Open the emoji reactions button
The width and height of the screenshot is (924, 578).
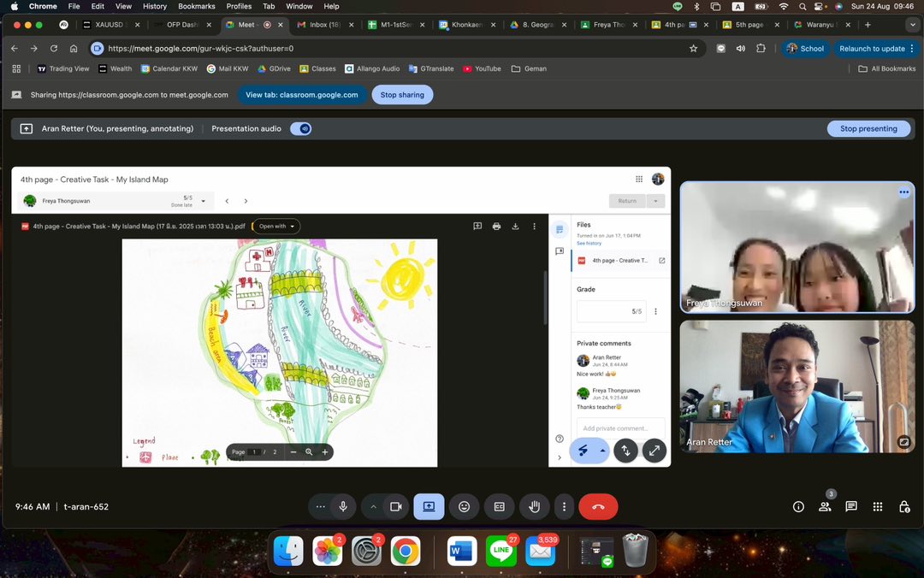(465, 506)
